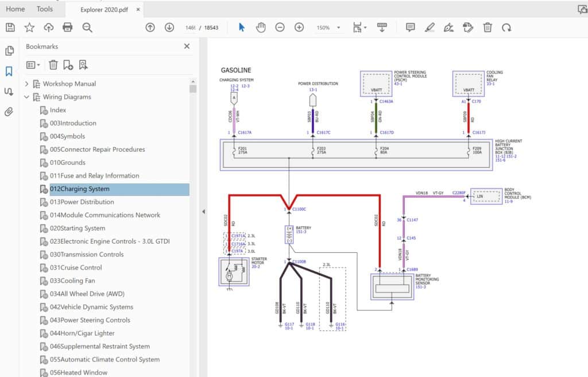Select the Hand pan tool
This screenshot has height=377, width=588.
click(261, 28)
